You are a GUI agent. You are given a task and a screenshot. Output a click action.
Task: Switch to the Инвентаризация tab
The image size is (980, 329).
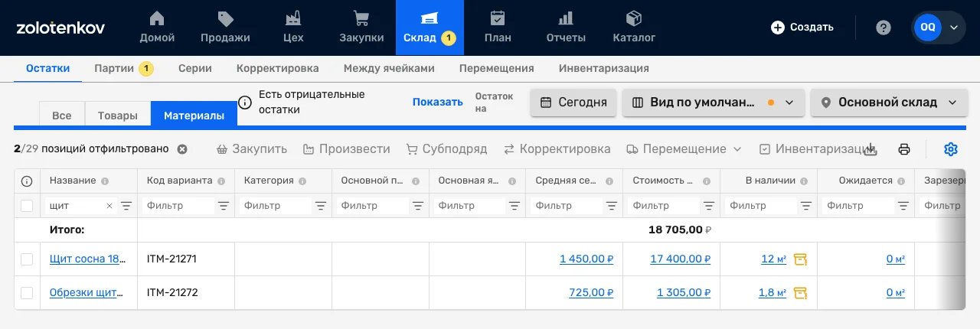604,68
